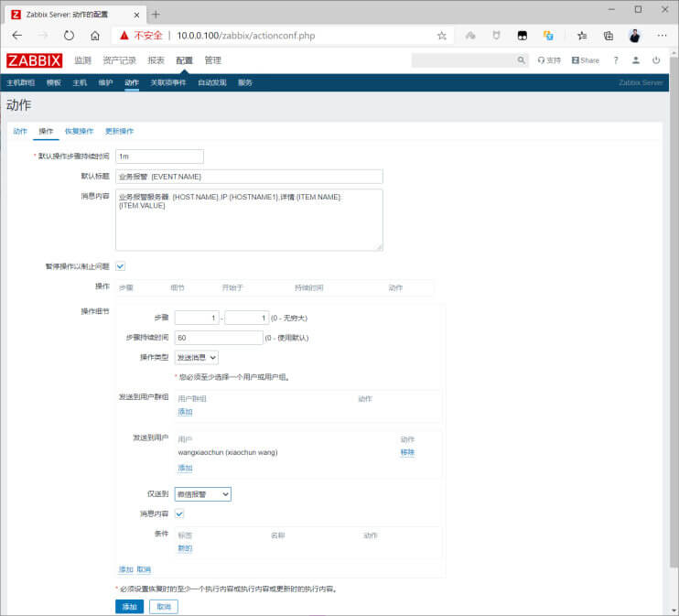Open the 操作类型 发送消息 dropdown
Screen dimensions: 679x616
pos(197,357)
